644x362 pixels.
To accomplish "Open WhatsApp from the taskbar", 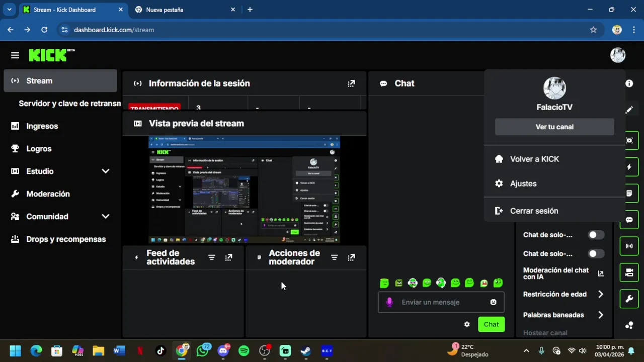I will point(202,351).
